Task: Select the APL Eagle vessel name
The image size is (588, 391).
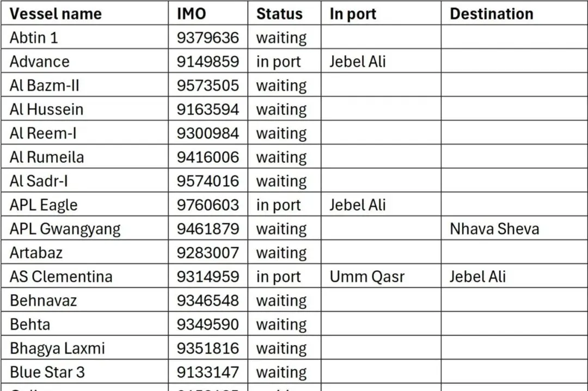Action: [44, 205]
